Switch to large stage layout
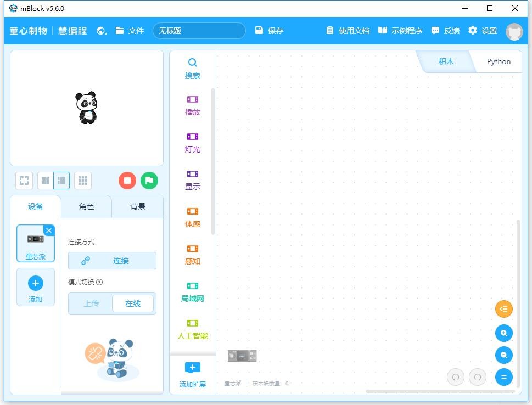The height and width of the screenshot is (405, 532). pos(61,181)
